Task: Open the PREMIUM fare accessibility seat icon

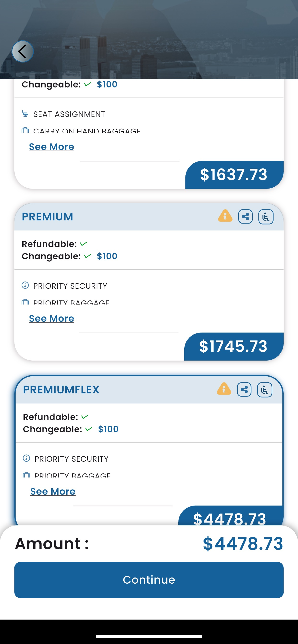Action: coord(266,217)
